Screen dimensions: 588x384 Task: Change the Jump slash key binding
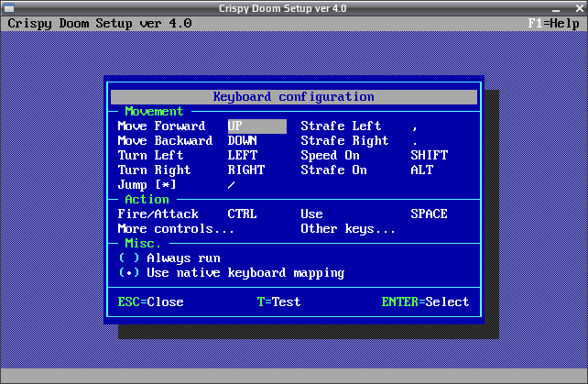click(232, 185)
